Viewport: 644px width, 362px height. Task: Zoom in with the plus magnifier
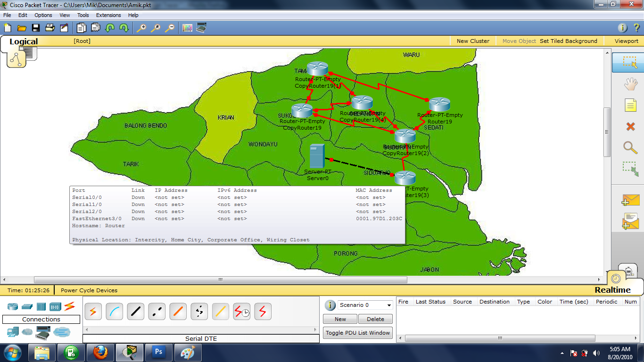point(141,28)
